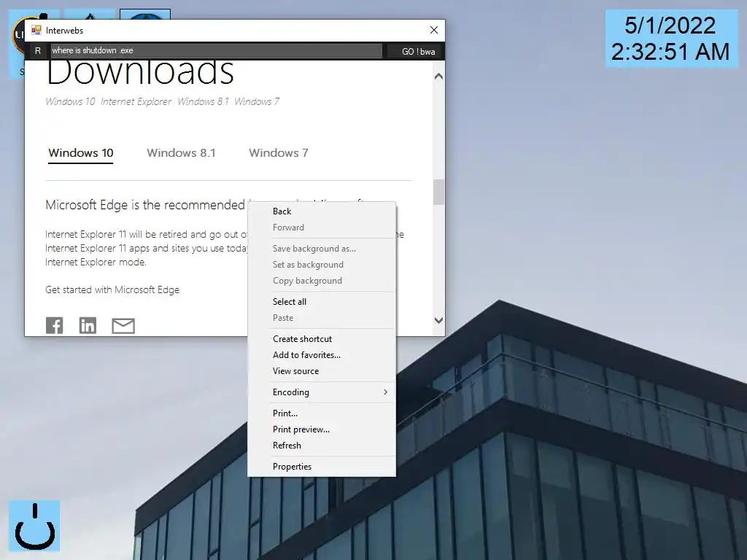Click the date and time clock widget
The width and height of the screenshot is (747, 560).
click(x=671, y=39)
